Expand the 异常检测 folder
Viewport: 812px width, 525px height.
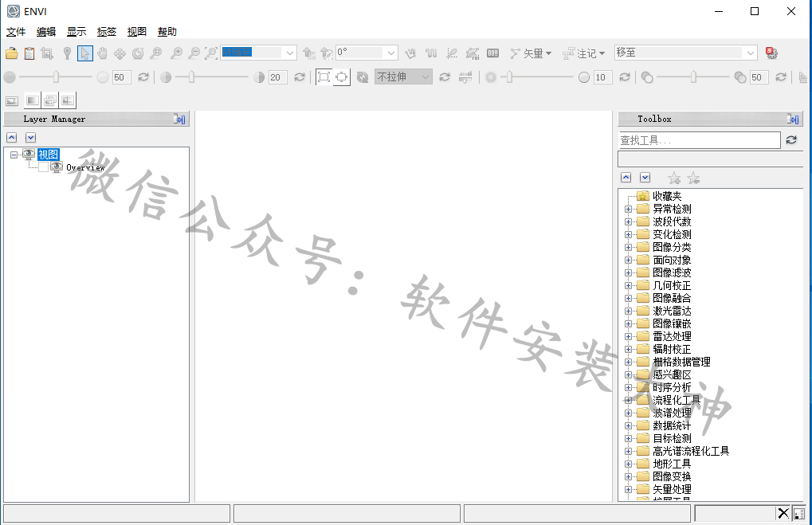[628, 210]
